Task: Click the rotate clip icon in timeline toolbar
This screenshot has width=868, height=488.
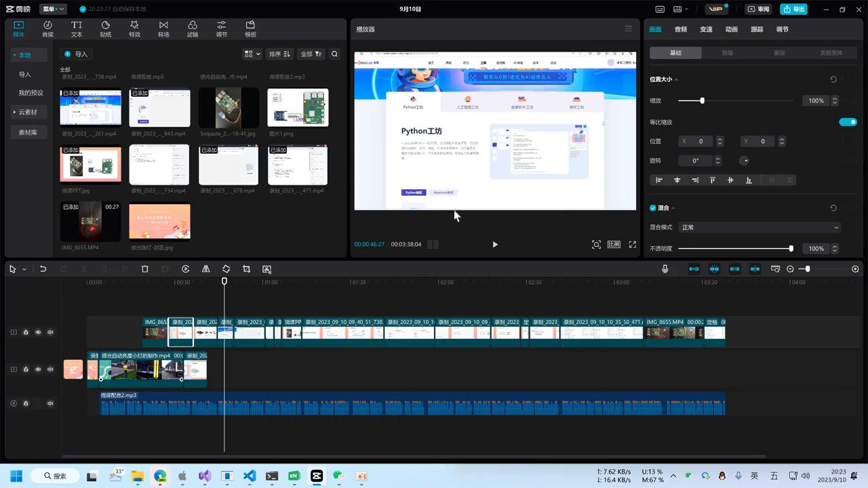Action: coord(226,269)
